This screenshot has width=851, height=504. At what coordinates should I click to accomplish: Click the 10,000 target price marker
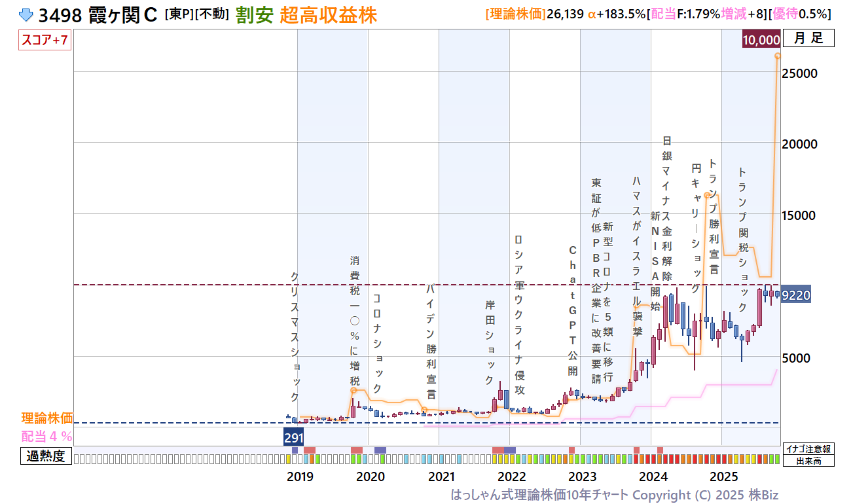[x=761, y=40]
